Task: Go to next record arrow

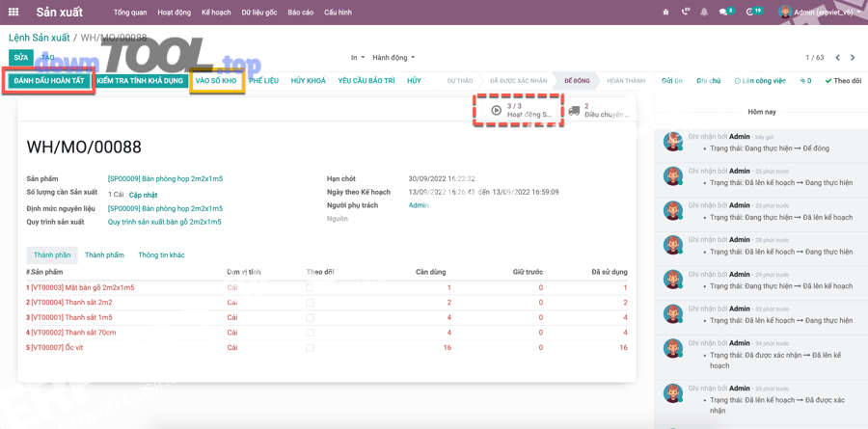Action: 853,58
